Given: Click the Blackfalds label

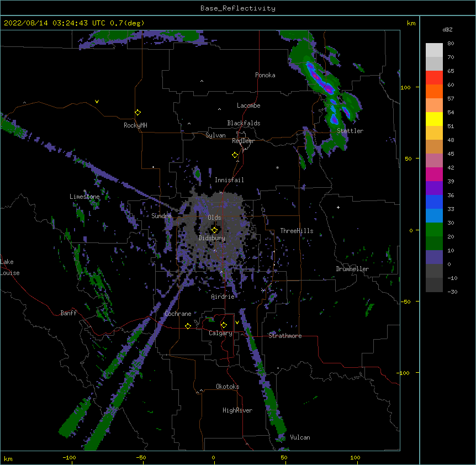Looking at the screenshot, I should (x=244, y=123).
